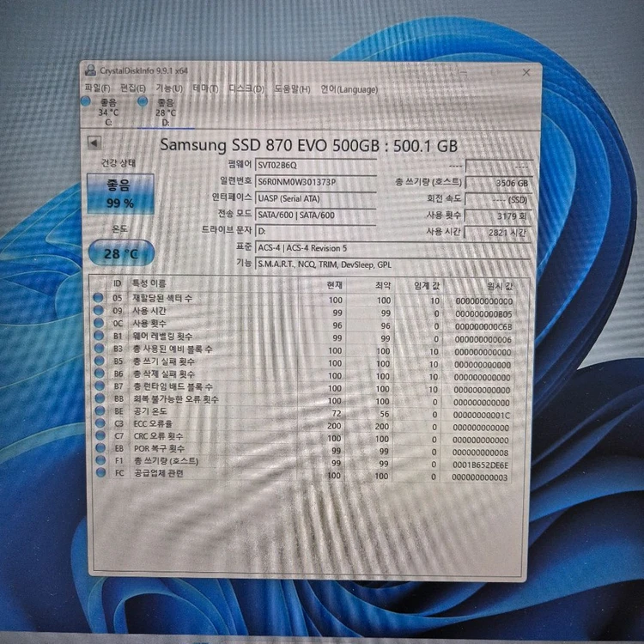The image size is (644, 644).
Task: Click the power on count value 3179 회
Action: [x=498, y=216]
